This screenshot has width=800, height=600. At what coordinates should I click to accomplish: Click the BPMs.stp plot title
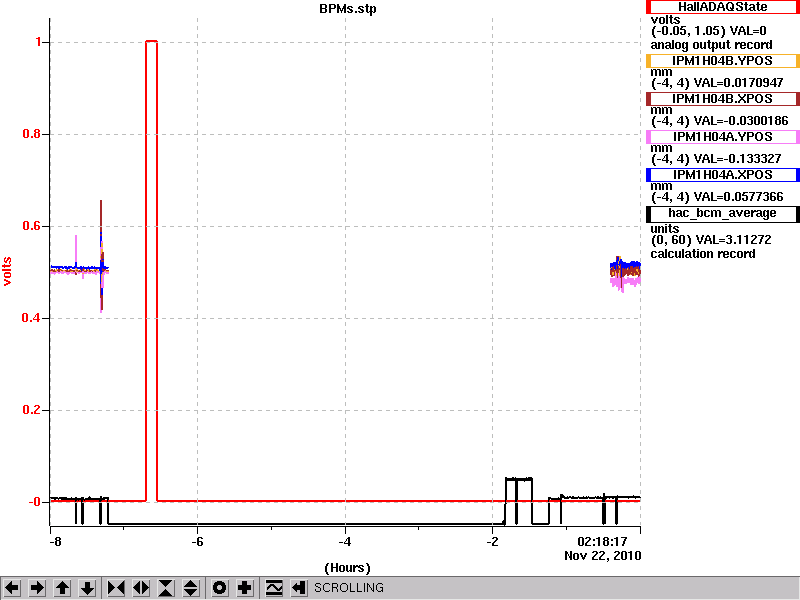click(x=348, y=9)
